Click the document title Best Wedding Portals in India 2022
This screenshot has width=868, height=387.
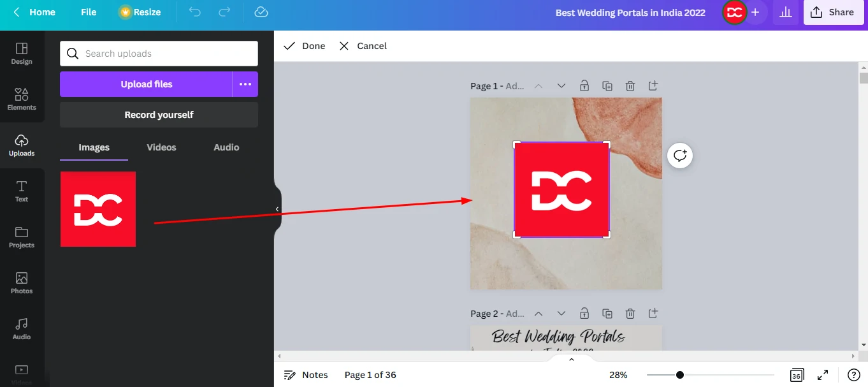click(630, 12)
